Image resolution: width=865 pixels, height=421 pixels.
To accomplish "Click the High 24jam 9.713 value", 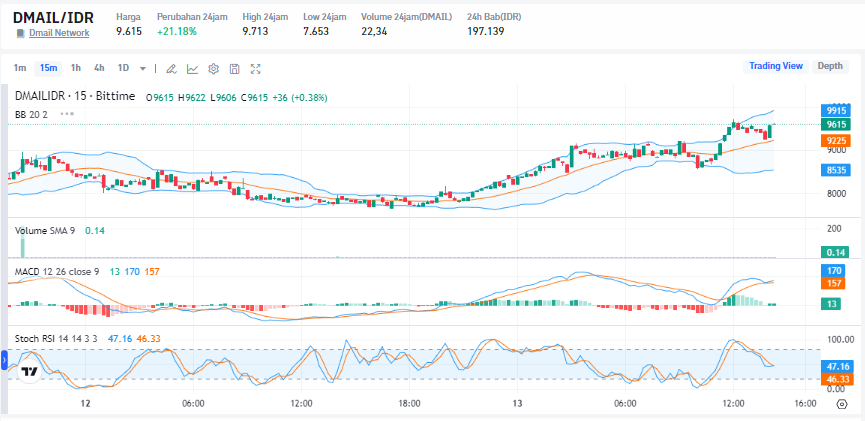I will tap(255, 31).
